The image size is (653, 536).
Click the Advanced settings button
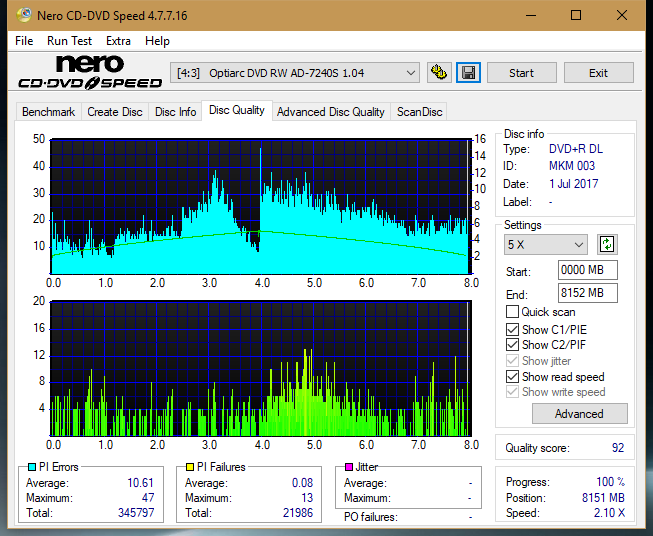click(579, 414)
